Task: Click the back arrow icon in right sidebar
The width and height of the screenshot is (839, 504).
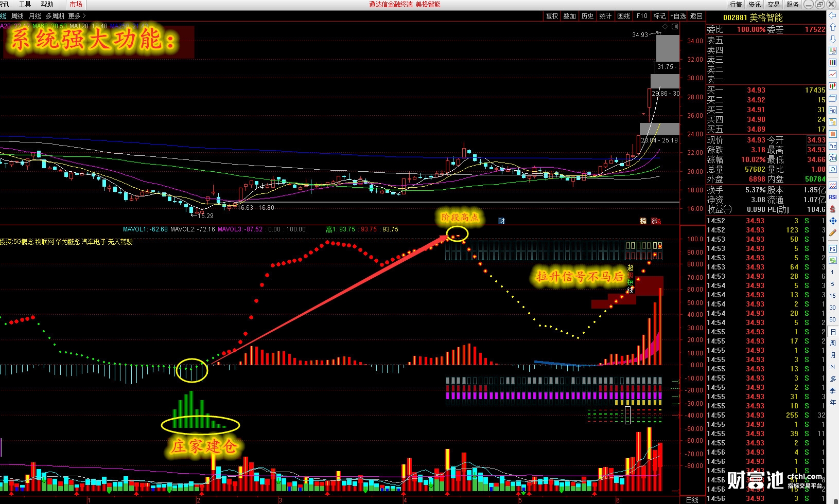Action: [832, 16]
